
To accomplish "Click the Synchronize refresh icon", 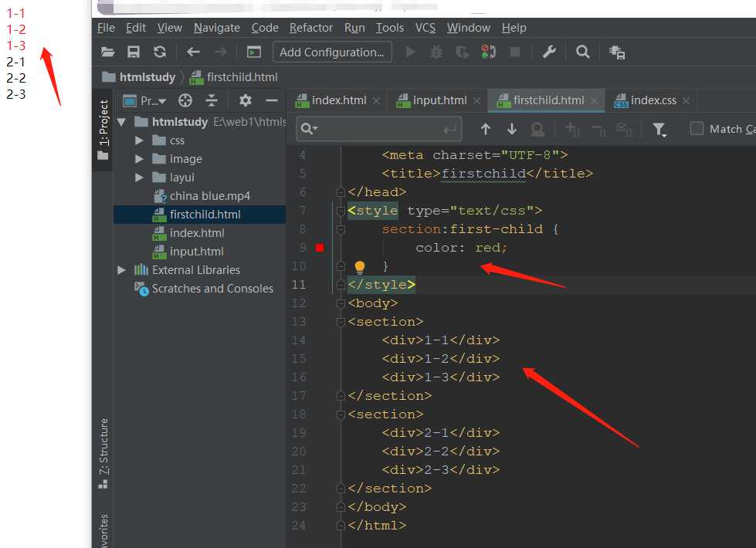I will tap(160, 52).
